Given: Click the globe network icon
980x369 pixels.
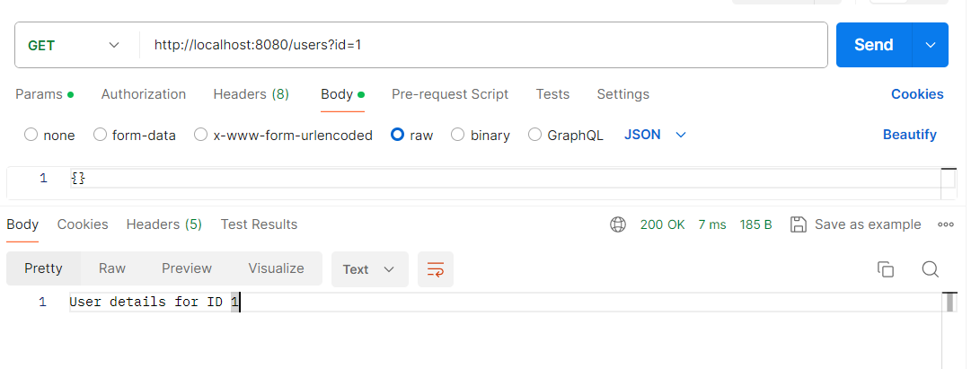Looking at the screenshot, I should 618,224.
